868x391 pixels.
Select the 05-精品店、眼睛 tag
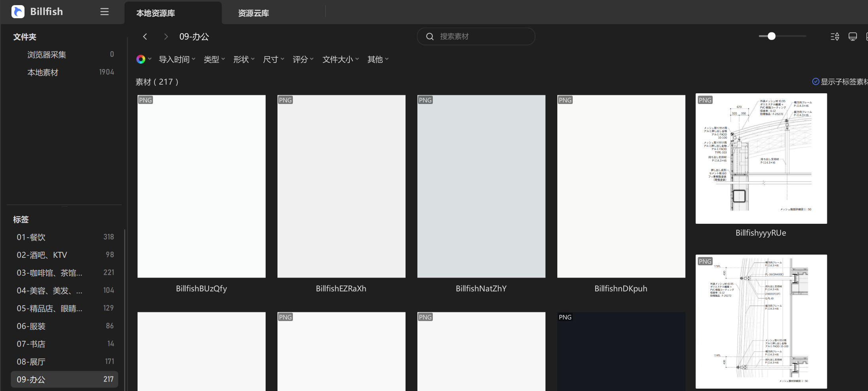[x=65, y=308]
